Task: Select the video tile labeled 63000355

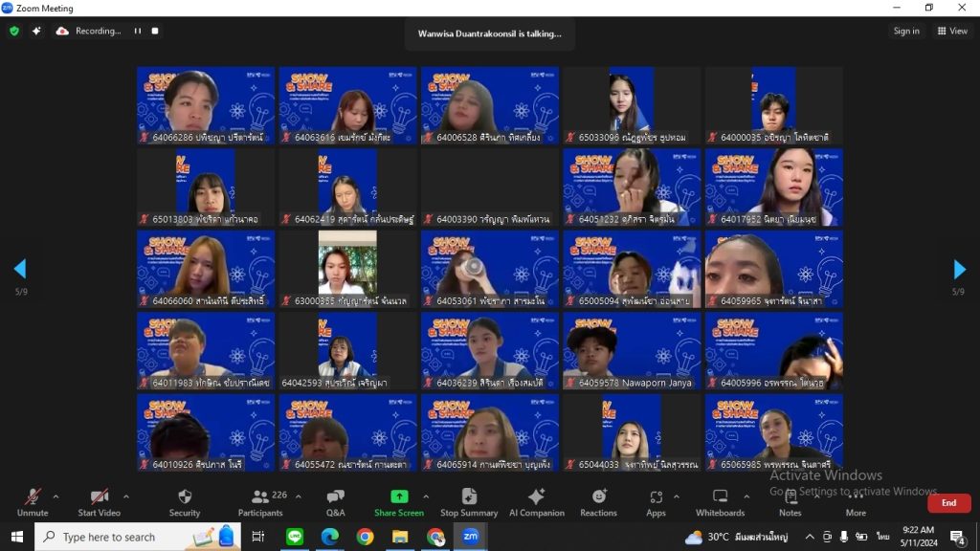Action: [347, 269]
